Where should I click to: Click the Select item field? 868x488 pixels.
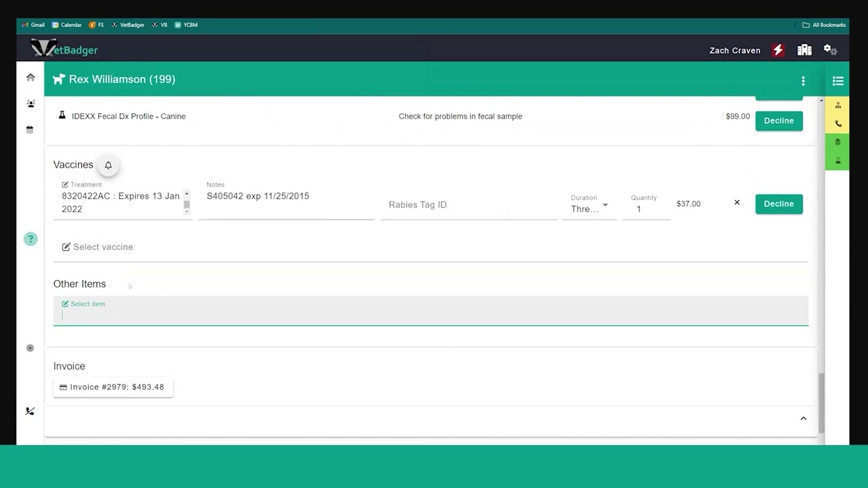431,311
